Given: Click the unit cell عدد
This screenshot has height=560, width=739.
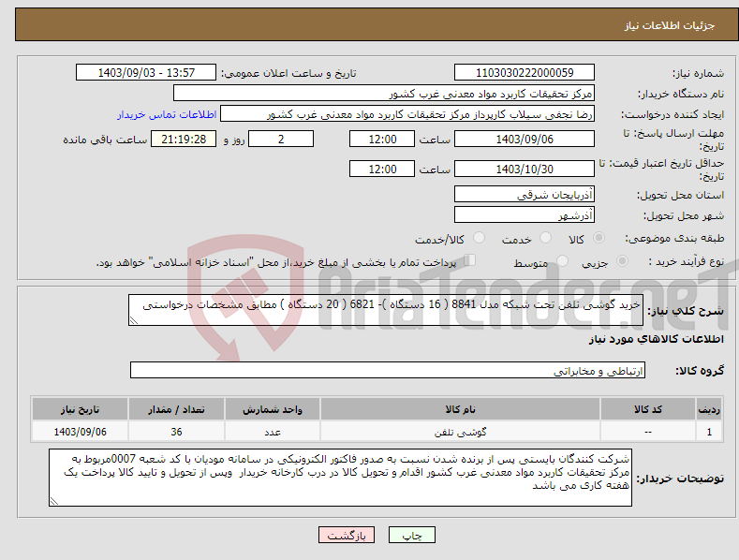Looking at the screenshot, I should [x=273, y=432].
